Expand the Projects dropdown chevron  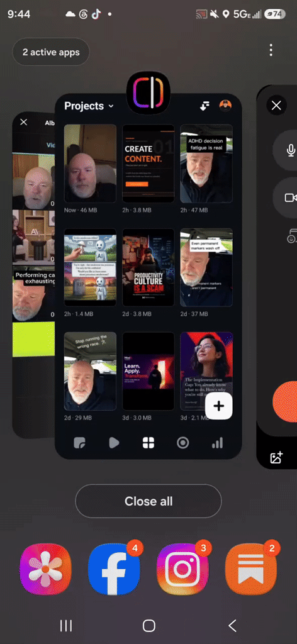tap(111, 106)
